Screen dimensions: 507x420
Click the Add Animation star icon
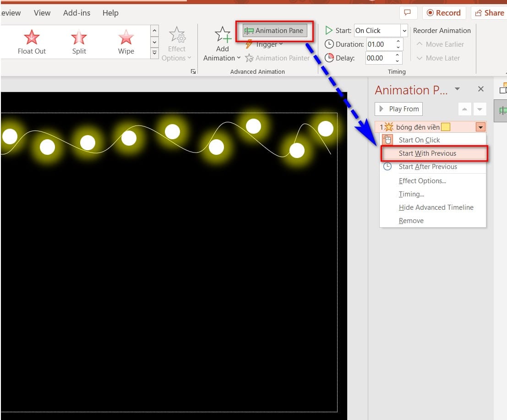(x=223, y=34)
